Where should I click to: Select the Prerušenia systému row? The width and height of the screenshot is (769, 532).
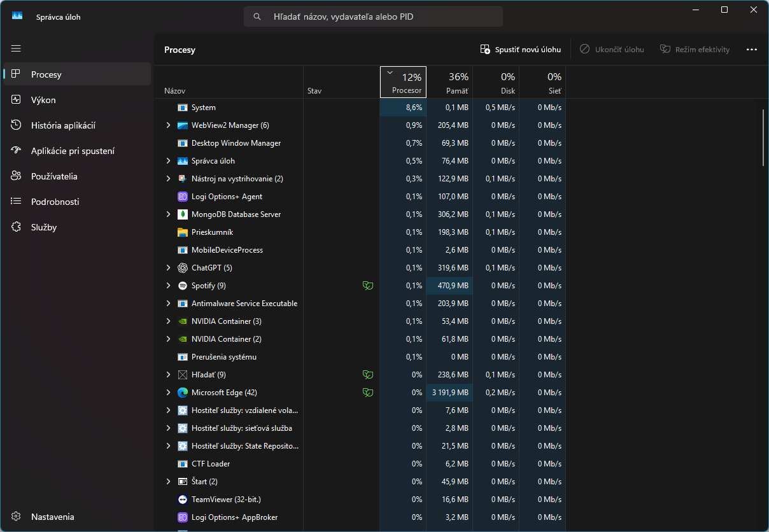tap(360, 357)
